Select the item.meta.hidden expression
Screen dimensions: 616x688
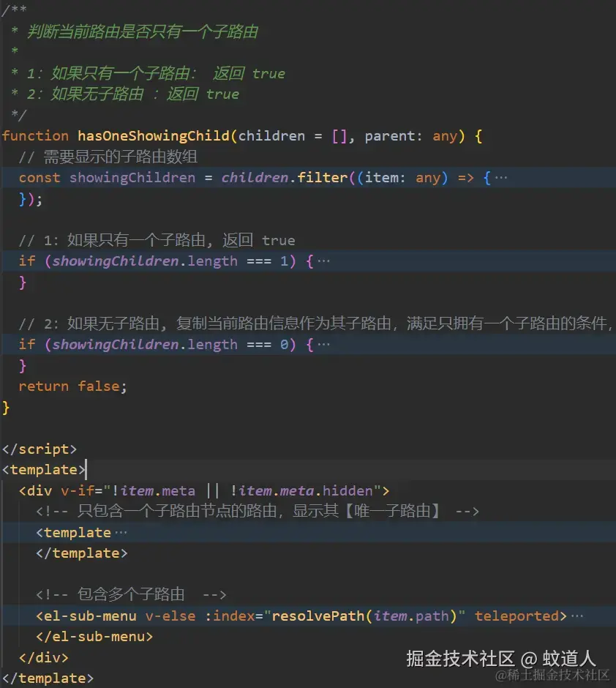pyautogui.click(x=315, y=490)
